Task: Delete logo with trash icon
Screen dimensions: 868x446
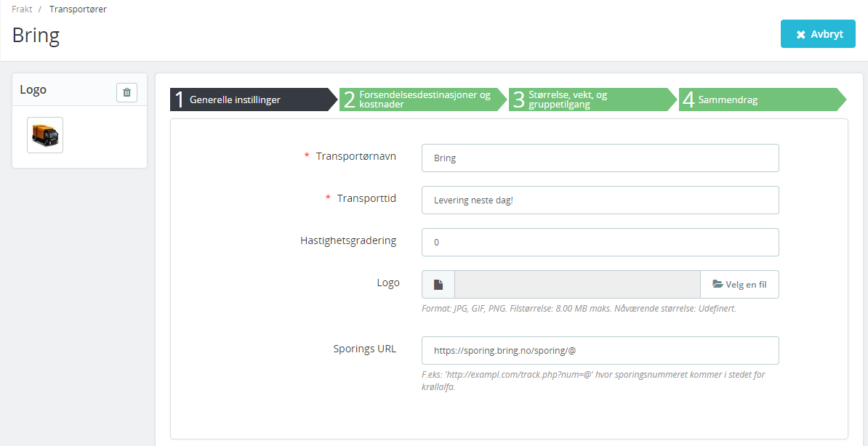Action: [126, 92]
